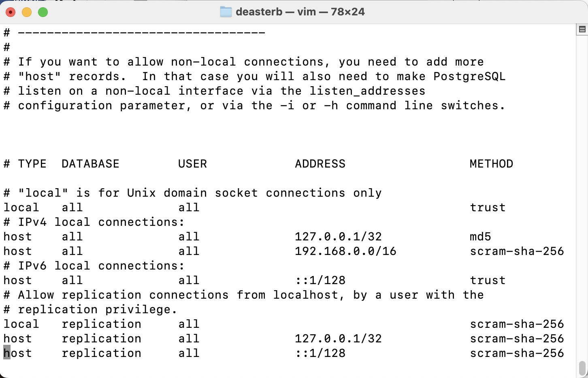Click the highlighted cursor on last 'host' line

tap(7, 353)
